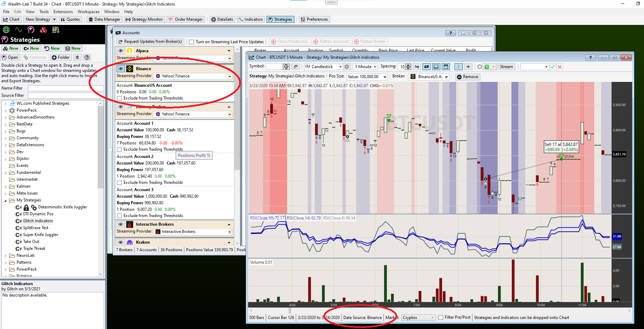
Task: Open the Window menu
Action: 112,12
